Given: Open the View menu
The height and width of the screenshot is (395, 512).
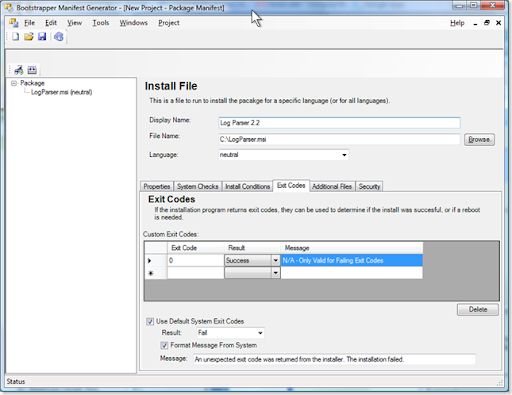Looking at the screenshot, I should pos(74,23).
